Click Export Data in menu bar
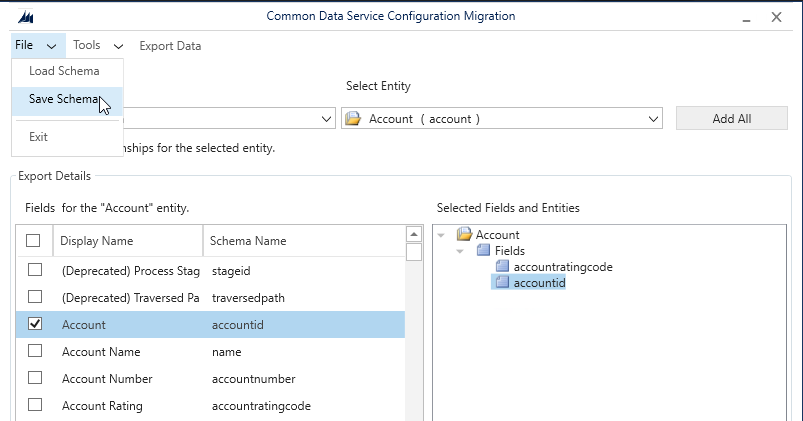 pyautogui.click(x=170, y=46)
